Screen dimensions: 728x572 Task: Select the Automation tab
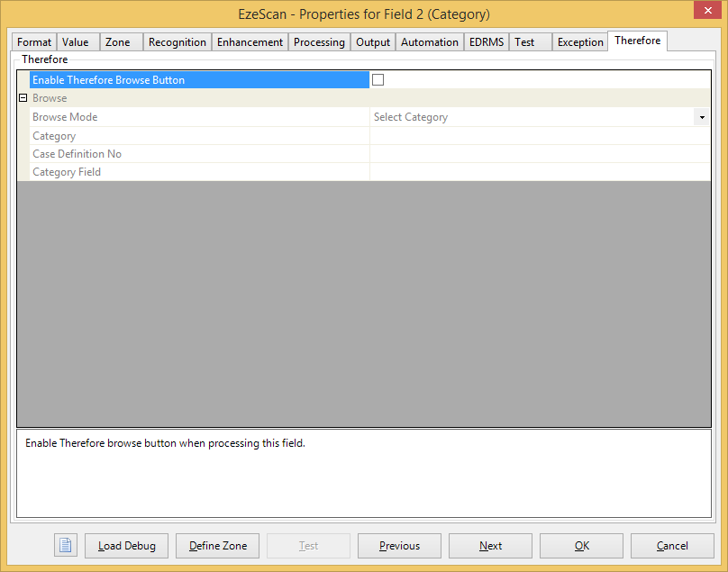[x=430, y=42]
